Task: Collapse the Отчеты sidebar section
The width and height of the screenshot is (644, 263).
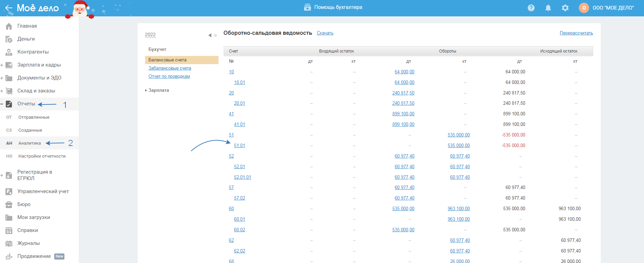Action: pos(2,104)
